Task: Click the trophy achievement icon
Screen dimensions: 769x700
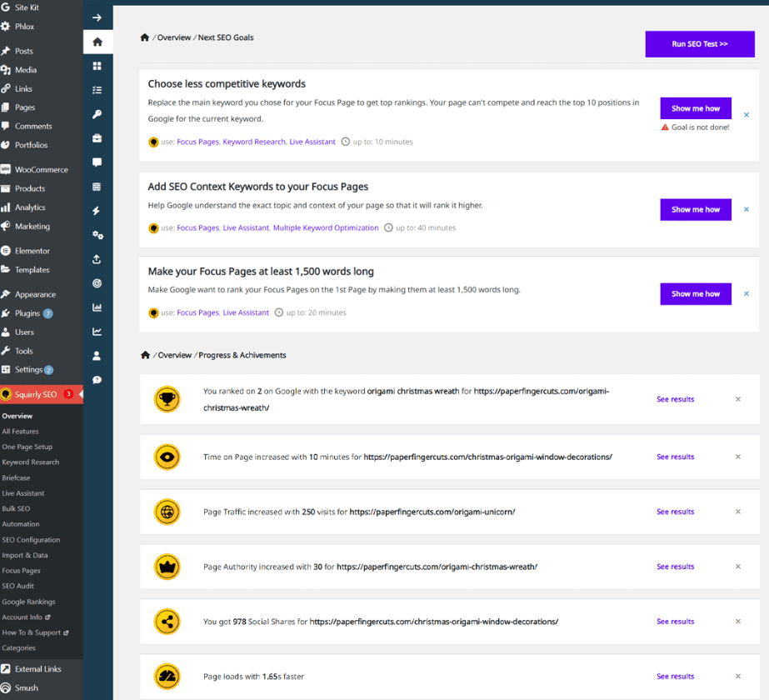Action: (x=167, y=399)
